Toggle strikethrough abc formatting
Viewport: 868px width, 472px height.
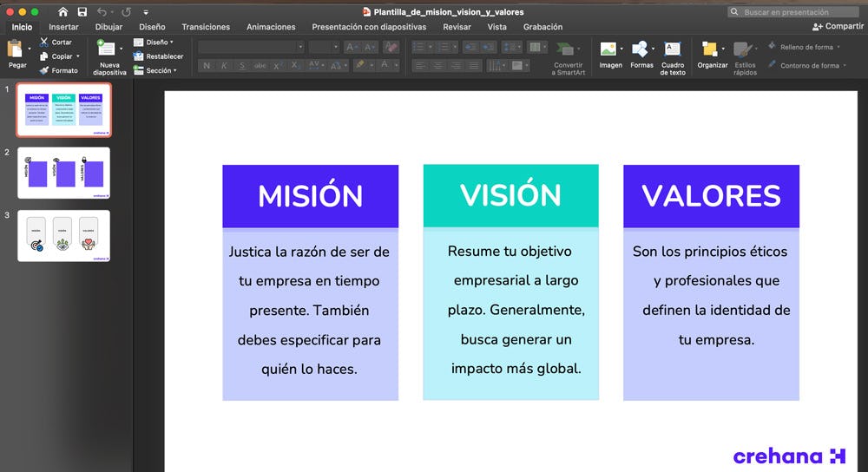tap(260, 65)
